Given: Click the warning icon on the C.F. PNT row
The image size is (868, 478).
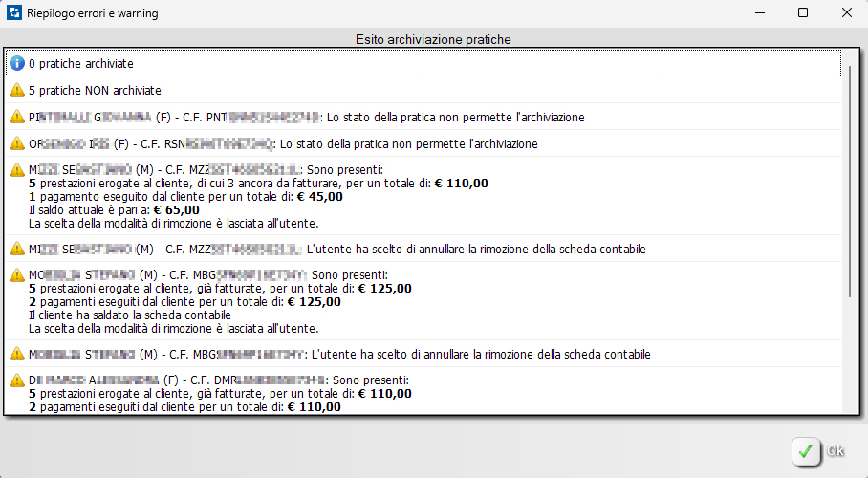Looking at the screenshot, I should pyautogui.click(x=16, y=118).
